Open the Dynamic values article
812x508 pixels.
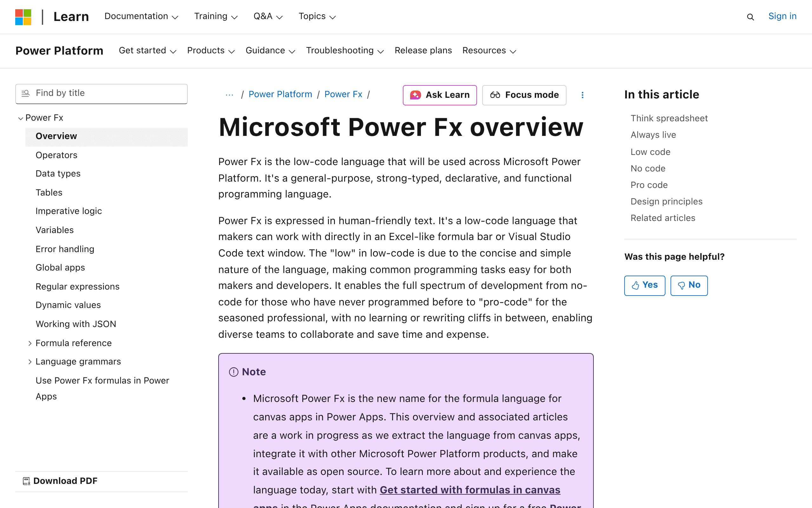coord(68,305)
